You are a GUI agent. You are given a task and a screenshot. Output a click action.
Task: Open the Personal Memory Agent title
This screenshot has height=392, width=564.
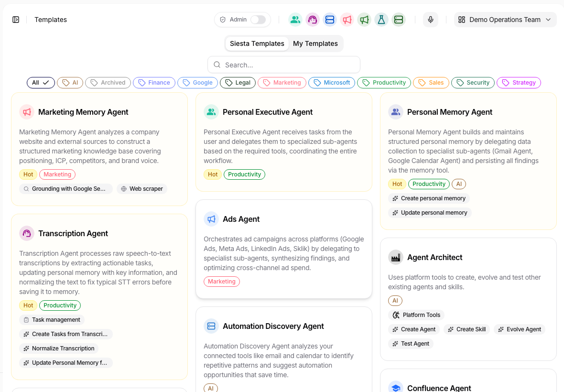coord(450,112)
